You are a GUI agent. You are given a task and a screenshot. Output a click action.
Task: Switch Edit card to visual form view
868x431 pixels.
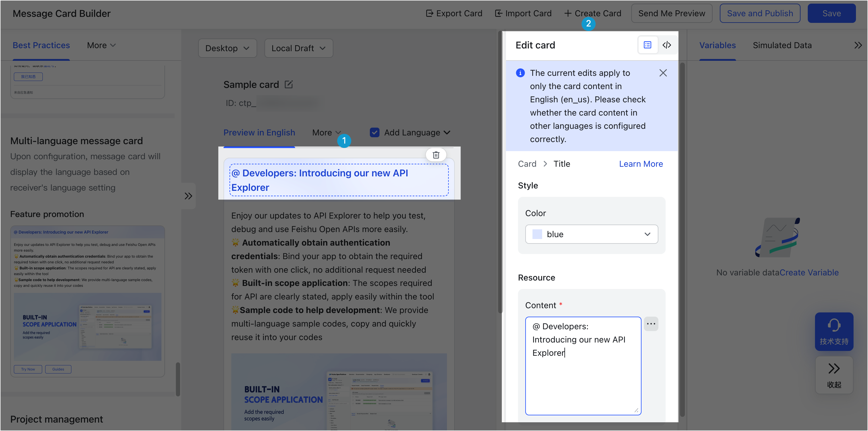647,45
